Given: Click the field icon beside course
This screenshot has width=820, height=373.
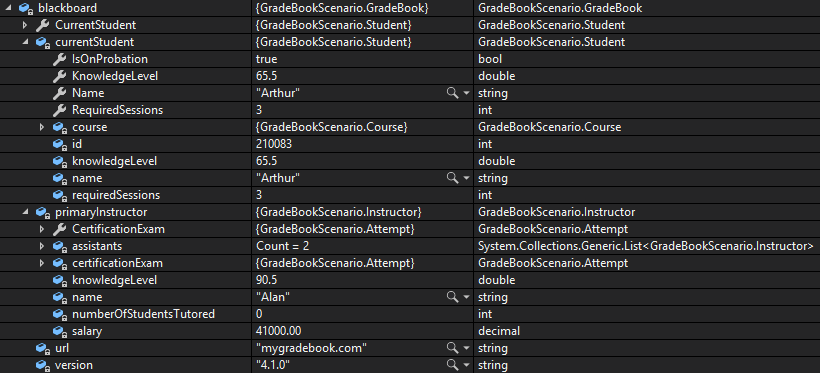Looking at the screenshot, I should 60,128.
